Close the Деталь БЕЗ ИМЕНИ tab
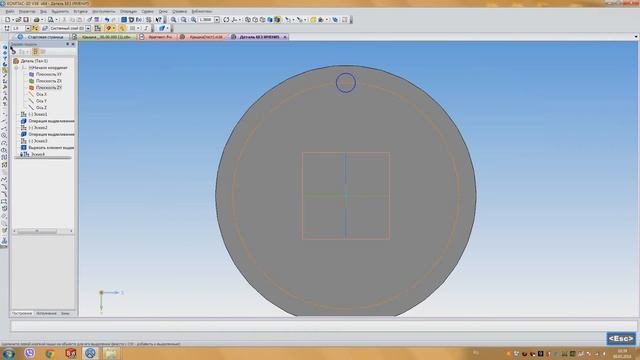640x360 pixels. 285,37
